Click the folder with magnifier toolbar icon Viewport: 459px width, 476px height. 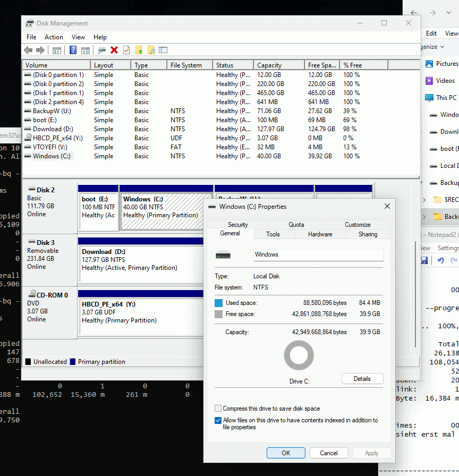point(151,50)
